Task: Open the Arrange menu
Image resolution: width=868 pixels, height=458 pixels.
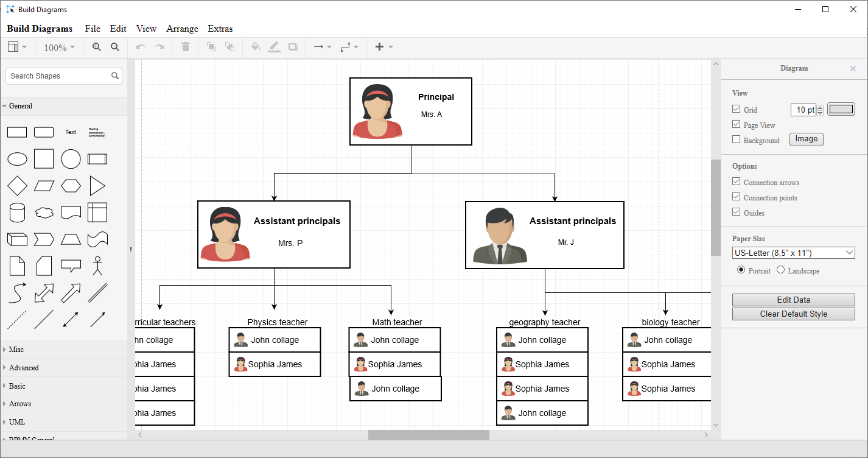Action: pyautogui.click(x=182, y=29)
